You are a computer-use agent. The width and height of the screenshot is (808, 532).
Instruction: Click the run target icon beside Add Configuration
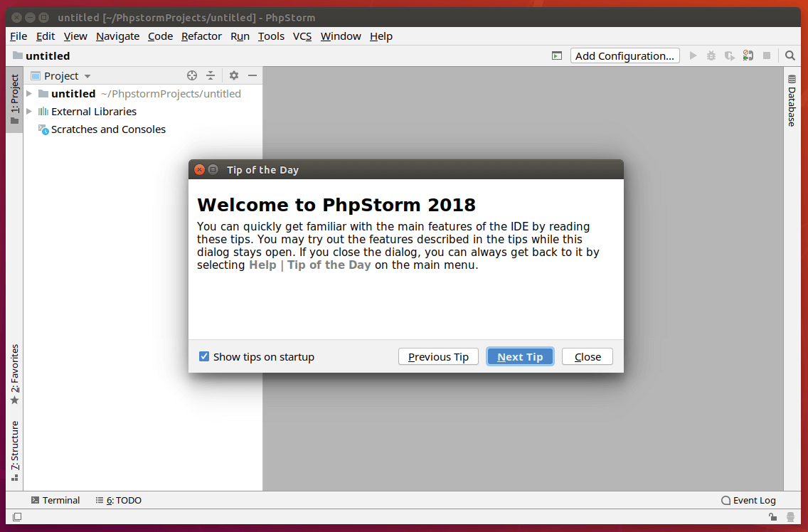pos(557,55)
